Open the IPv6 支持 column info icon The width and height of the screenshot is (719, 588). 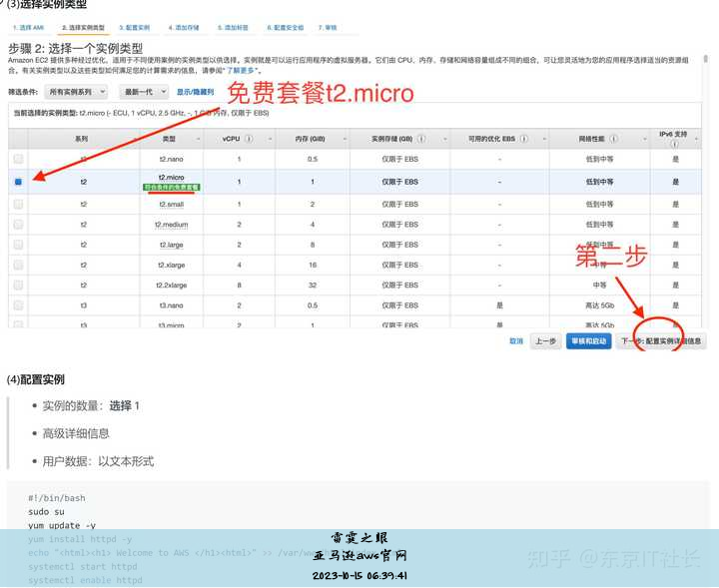674,144
